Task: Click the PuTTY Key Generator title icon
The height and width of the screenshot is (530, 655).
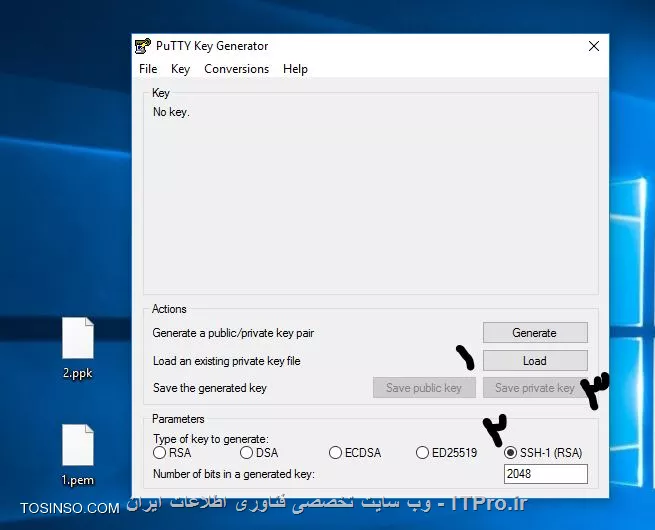Action: (143, 46)
